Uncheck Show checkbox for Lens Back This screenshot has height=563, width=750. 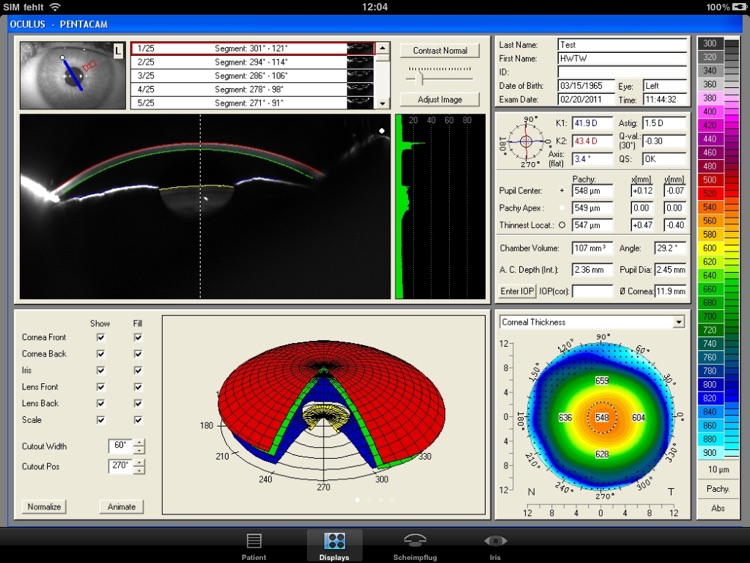100,403
